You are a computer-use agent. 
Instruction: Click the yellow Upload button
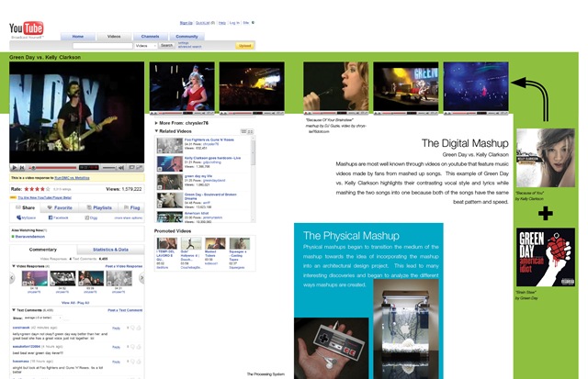245,46
